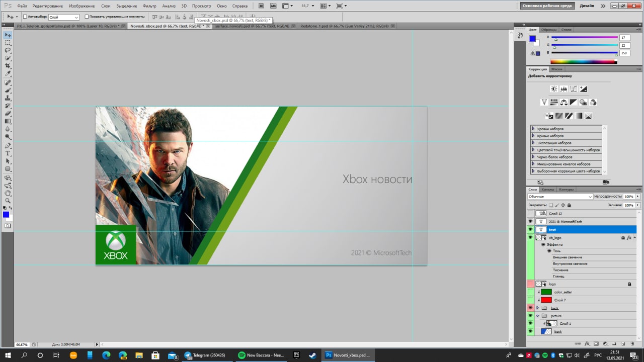Click the B value input field
644x362 pixels.
tap(624, 53)
